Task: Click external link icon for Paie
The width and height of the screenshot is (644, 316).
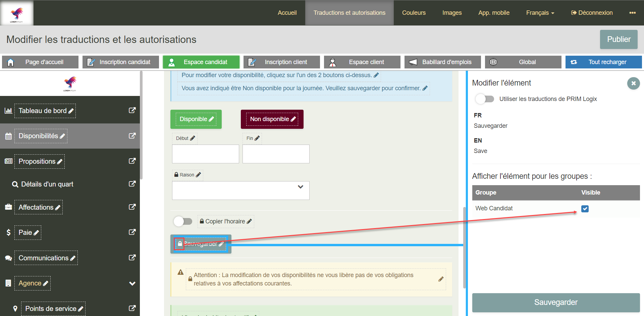Action: click(x=132, y=232)
